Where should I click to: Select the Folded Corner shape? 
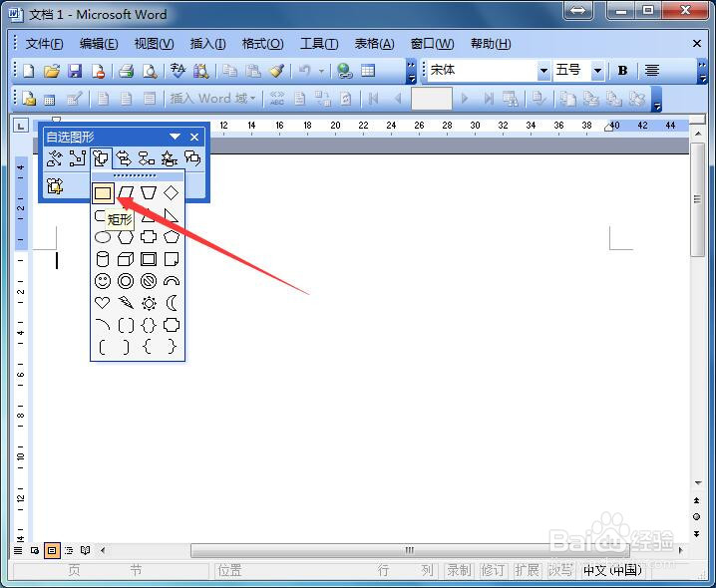(172, 259)
